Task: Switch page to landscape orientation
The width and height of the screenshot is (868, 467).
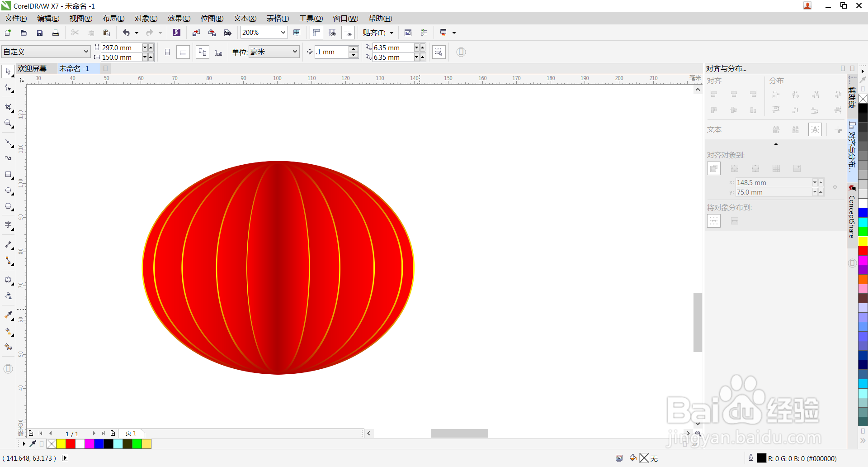Action: pos(183,52)
